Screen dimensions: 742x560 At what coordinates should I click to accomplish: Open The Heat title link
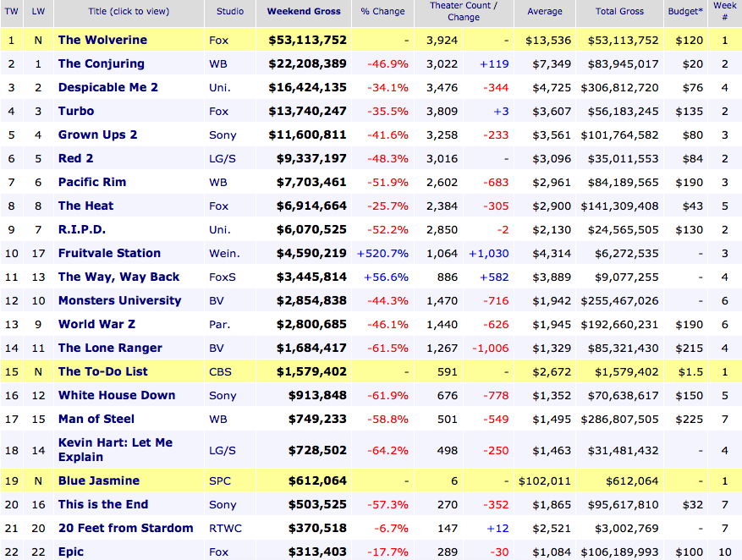pyautogui.click(x=85, y=206)
